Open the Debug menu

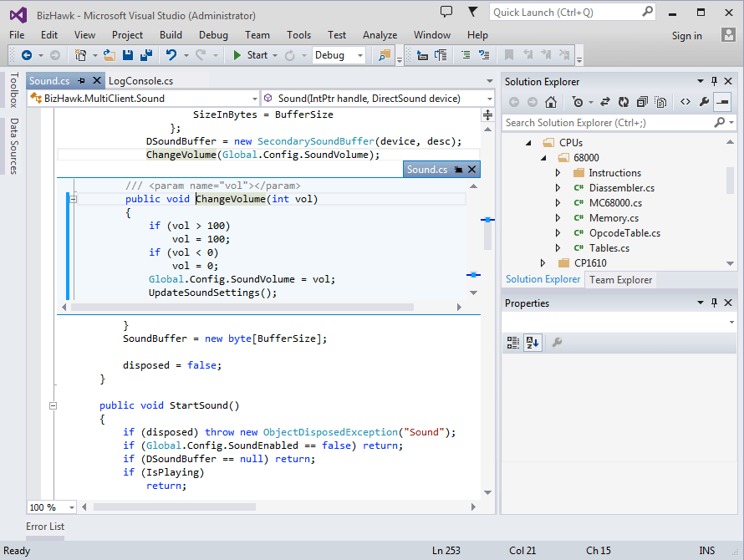coord(213,35)
